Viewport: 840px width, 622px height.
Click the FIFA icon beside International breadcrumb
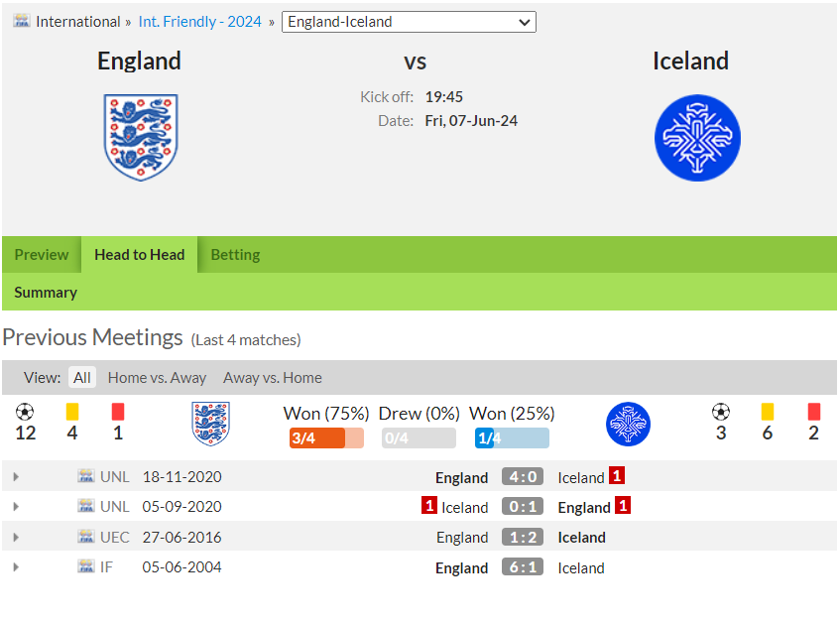coord(22,21)
